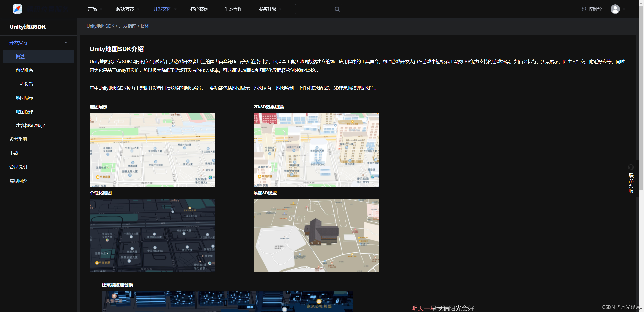
Task: Click the user avatar icon
Action: coord(615,9)
